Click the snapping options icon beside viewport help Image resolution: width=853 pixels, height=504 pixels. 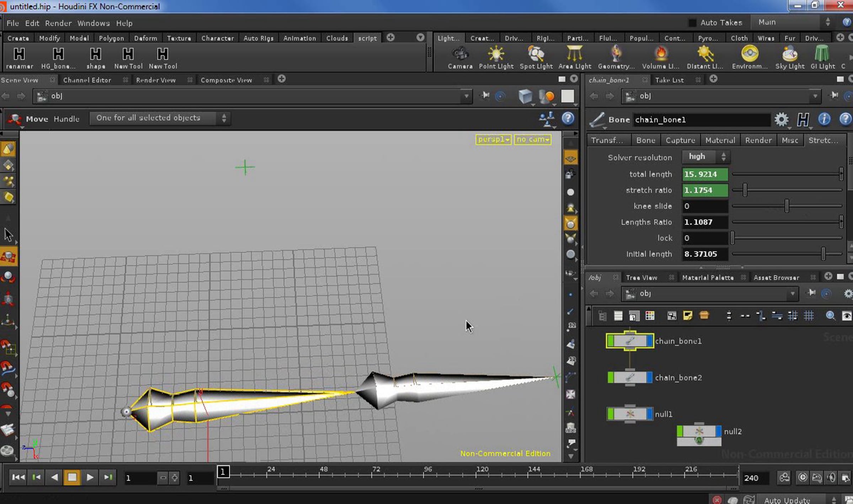tap(547, 119)
